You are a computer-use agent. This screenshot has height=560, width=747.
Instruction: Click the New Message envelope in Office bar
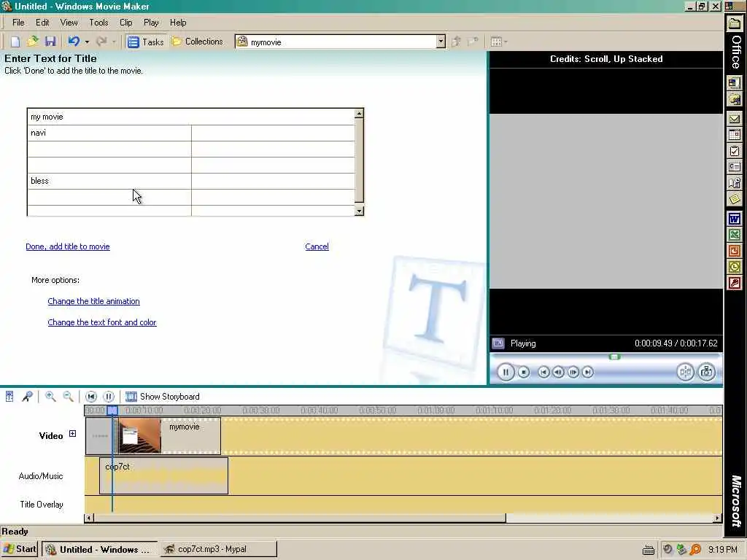(734, 119)
